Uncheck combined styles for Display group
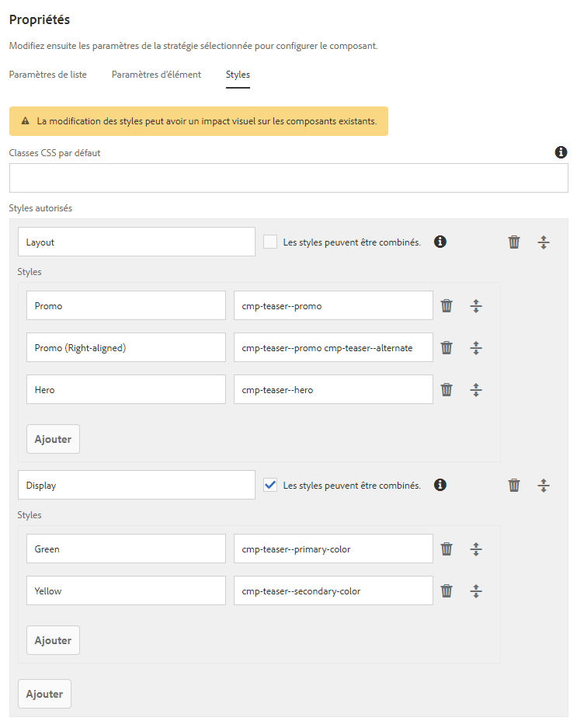577x728 pixels. click(x=270, y=485)
